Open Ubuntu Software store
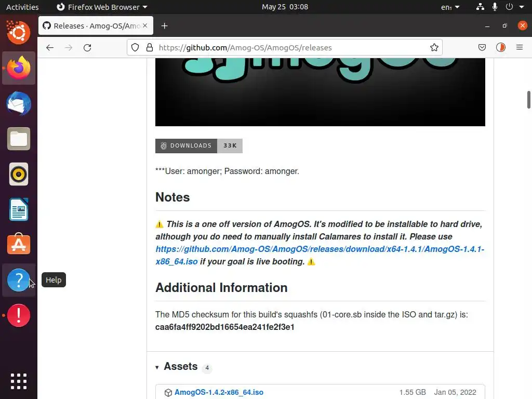The image size is (532, 399). pos(19,244)
